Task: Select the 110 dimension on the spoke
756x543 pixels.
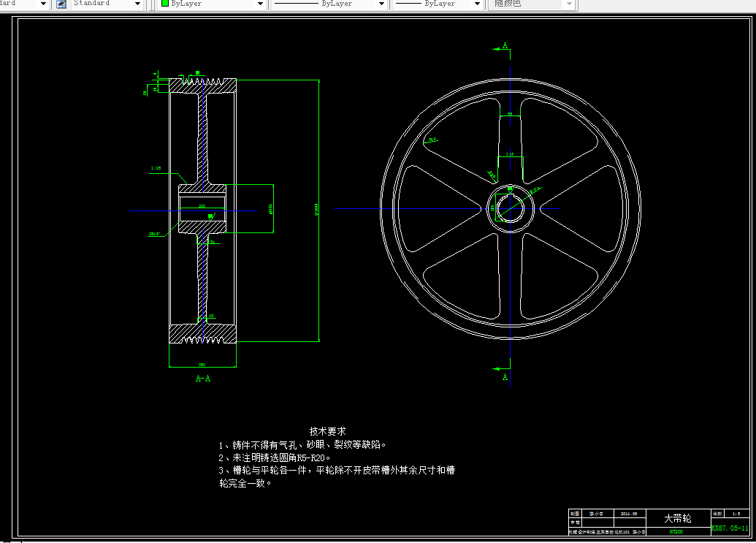Action: point(510,154)
